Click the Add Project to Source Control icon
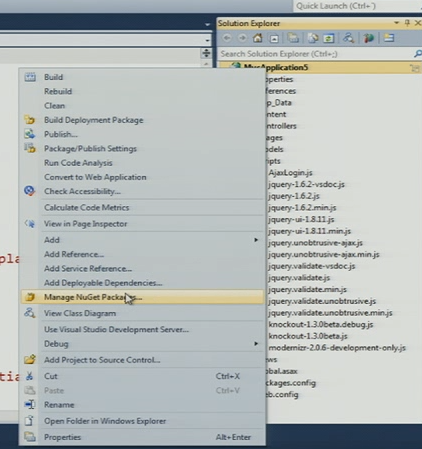Image resolution: width=422 pixels, height=449 pixels. tap(30, 360)
